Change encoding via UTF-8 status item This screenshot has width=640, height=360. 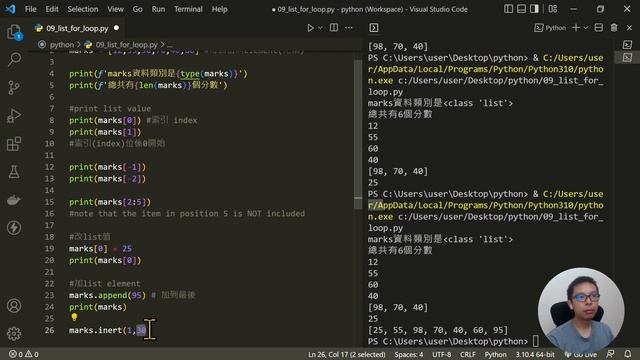(442, 354)
